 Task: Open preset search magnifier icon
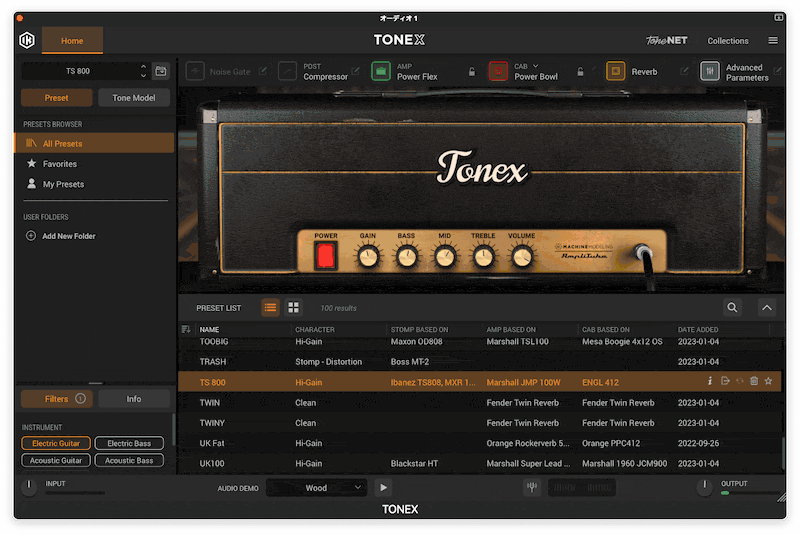coord(732,308)
